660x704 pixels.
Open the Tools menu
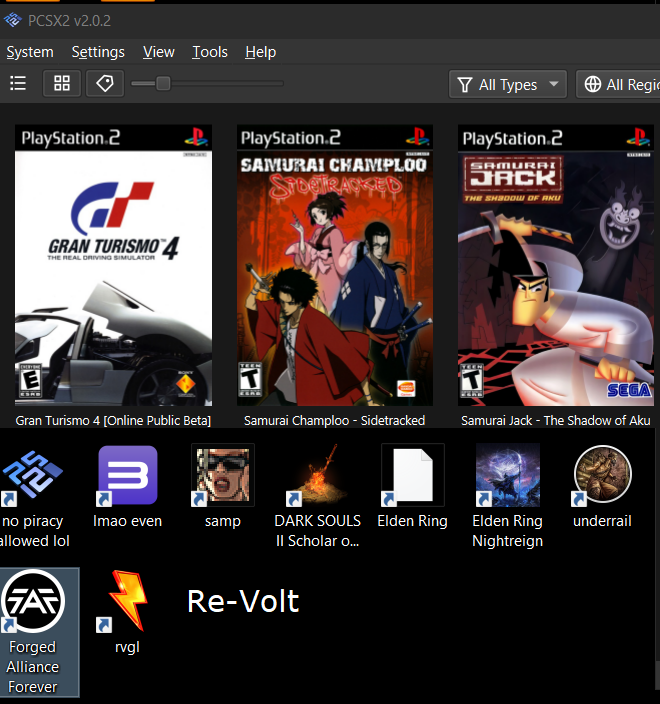(210, 52)
